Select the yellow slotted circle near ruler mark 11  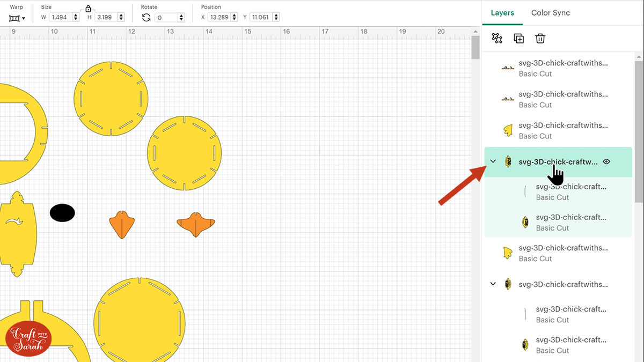[x=111, y=99]
